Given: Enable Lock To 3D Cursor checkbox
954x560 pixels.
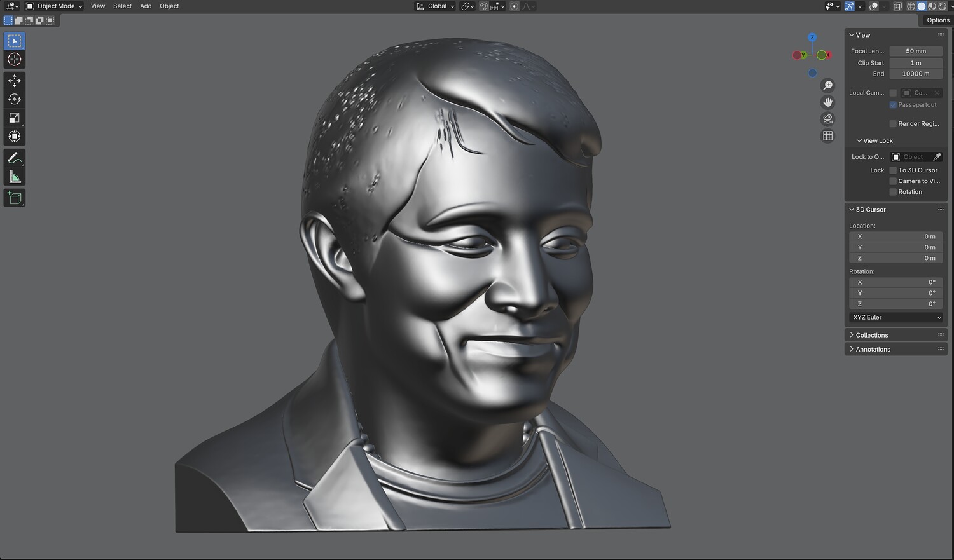Looking at the screenshot, I should click(x=893, y=170).
